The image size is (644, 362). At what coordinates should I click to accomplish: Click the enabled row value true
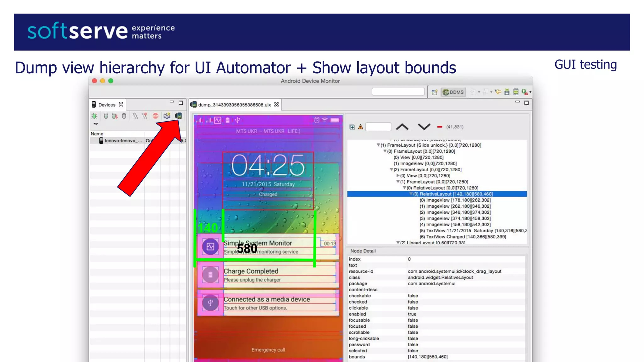[x=412, y=314]
